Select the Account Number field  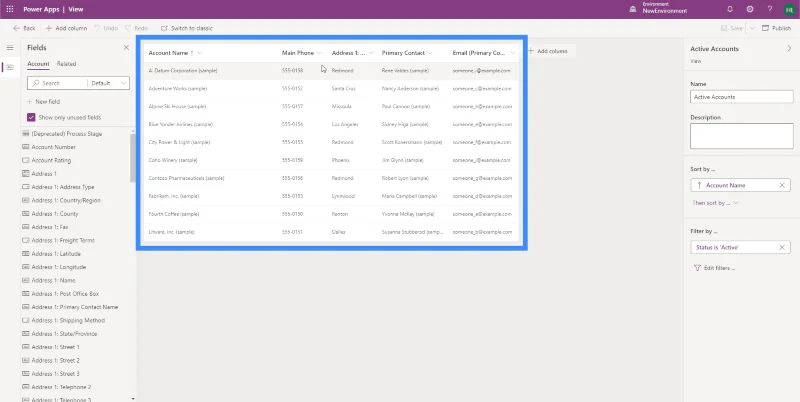49,147
